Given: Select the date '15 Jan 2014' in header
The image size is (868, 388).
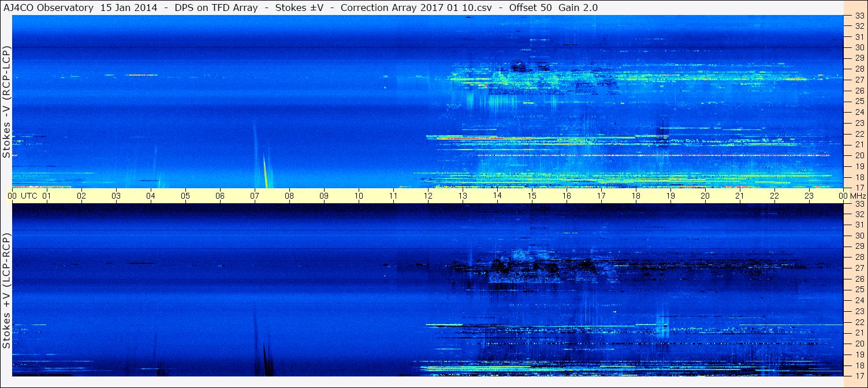Looking at the screenshot, I should tap(128, 8).
